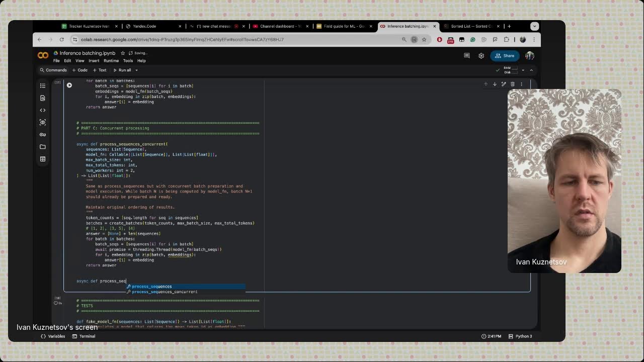Run the current code cell
Screen dimensions: 644x362
[69, 85]
